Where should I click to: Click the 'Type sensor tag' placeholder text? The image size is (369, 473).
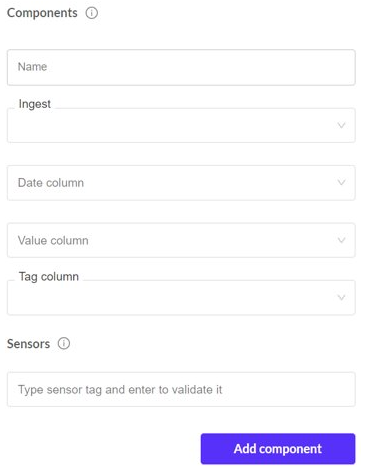[x=120, y=389]
